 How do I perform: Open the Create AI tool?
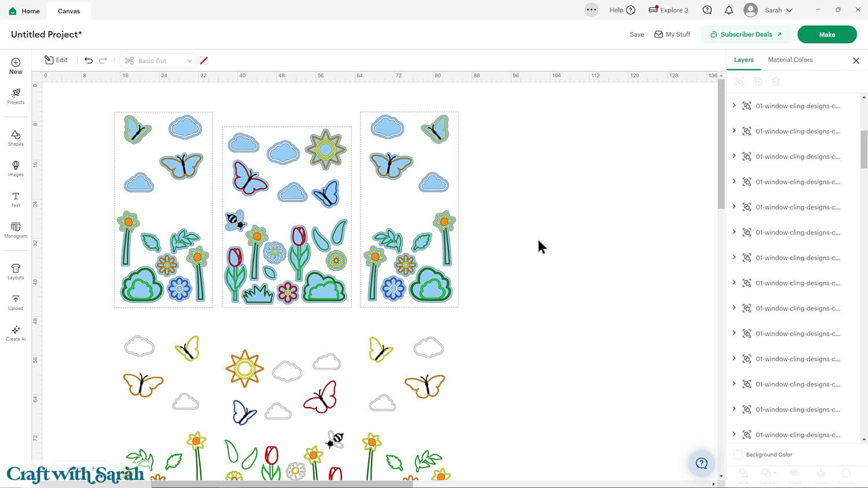[16, 333]
